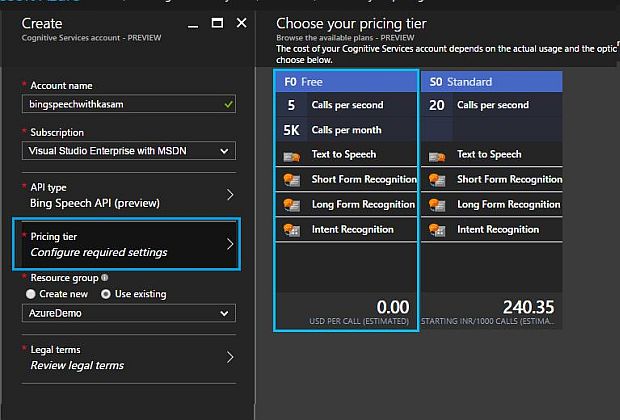The width and height of the screenshot is (620, 420).
Task: Click Short Form Recognition icon in Free tier
Action: click(x=292, y=180)
